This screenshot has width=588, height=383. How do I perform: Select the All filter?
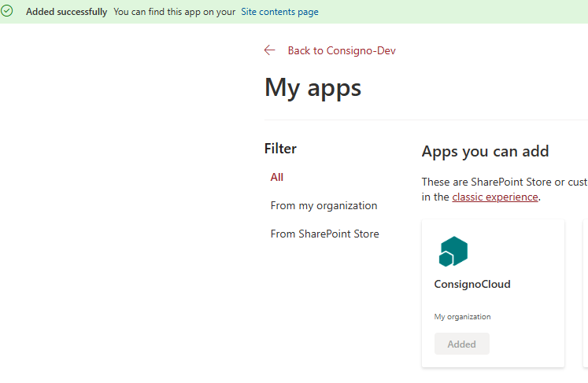pyautogui.click(x=277, y=177)
